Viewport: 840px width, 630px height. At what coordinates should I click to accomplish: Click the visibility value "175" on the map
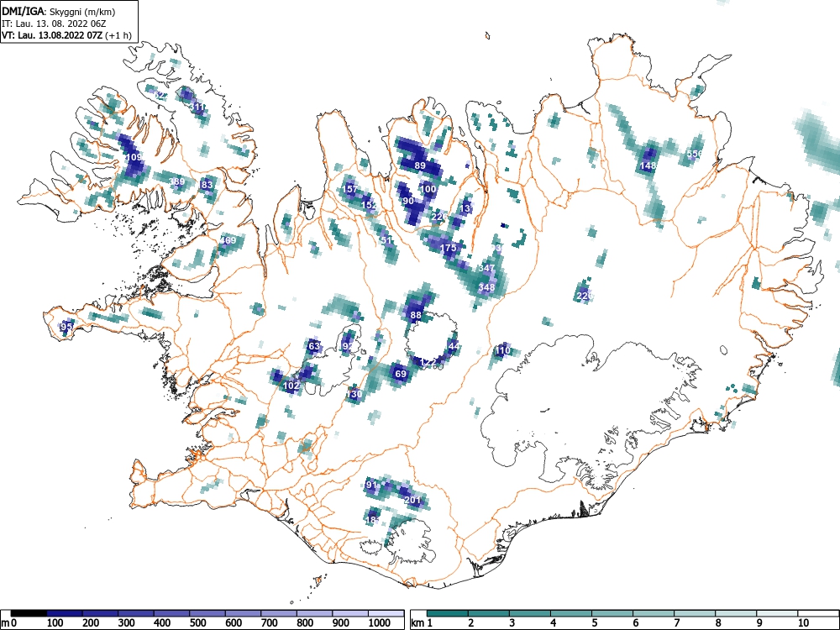tap(448, 248)
